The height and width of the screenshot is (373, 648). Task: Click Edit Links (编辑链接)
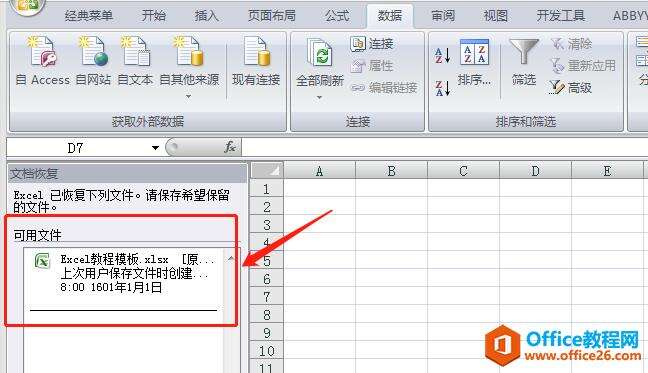pos(384,88)
